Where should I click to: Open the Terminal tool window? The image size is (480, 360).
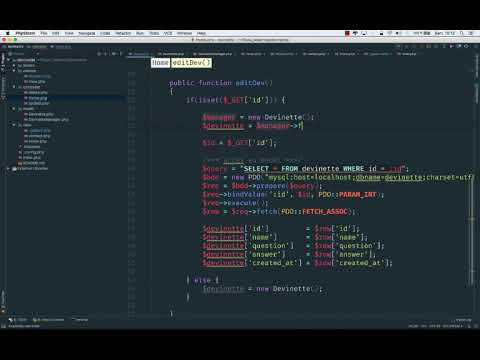(x=80, y=320)
